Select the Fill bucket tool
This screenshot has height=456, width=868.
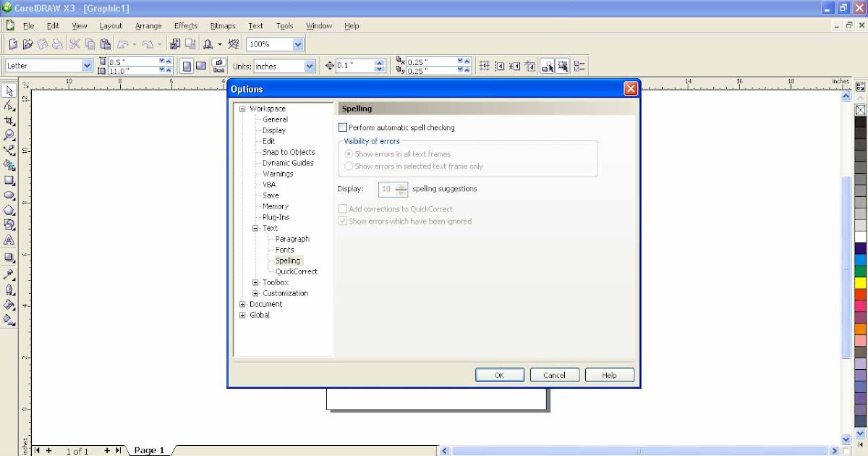point(9,305)
